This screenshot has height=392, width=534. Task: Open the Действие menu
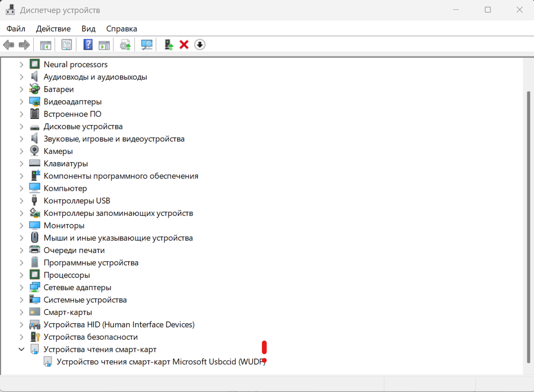pos(53,29)
